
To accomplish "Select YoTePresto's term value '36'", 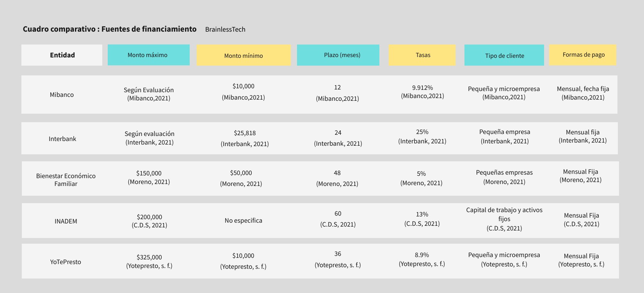I will click(x=338, y=254).
